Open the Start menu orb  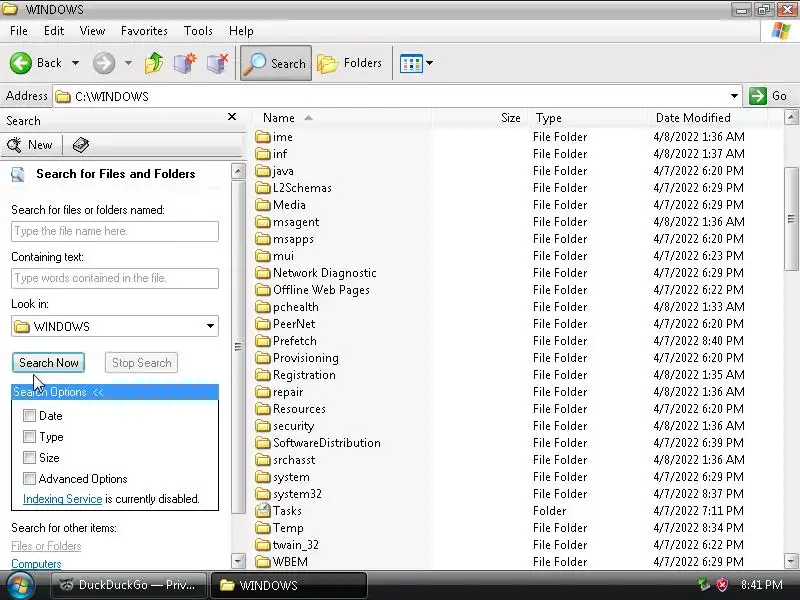[19, 585]
